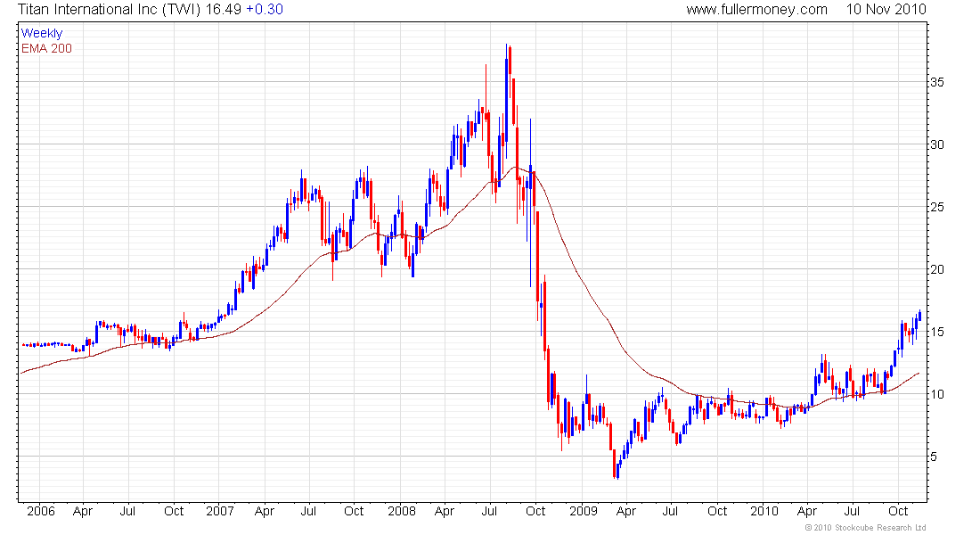
Task: Click the www.fullermoney.com website text
Action: (756, 10)
